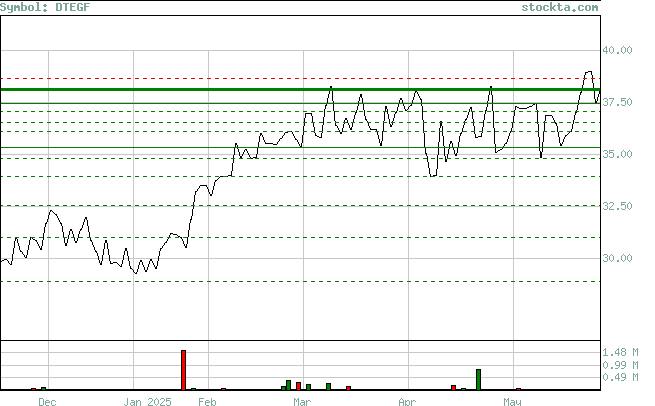Click the Feb month label
This screenshot has height=406, width=655.
207,402
